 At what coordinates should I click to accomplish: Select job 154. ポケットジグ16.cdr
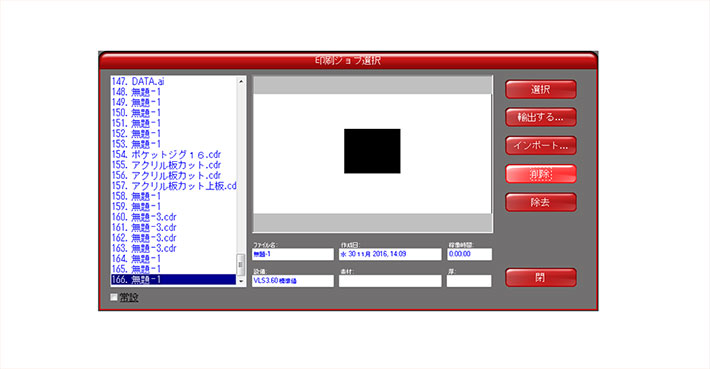(174, 154)
